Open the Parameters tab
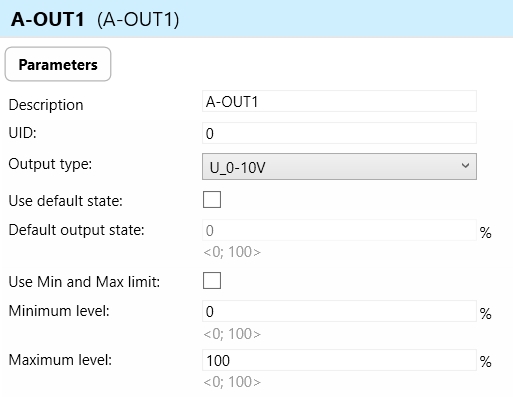Image resolution: width=513 pixels, height=417 pixels. 58,64
